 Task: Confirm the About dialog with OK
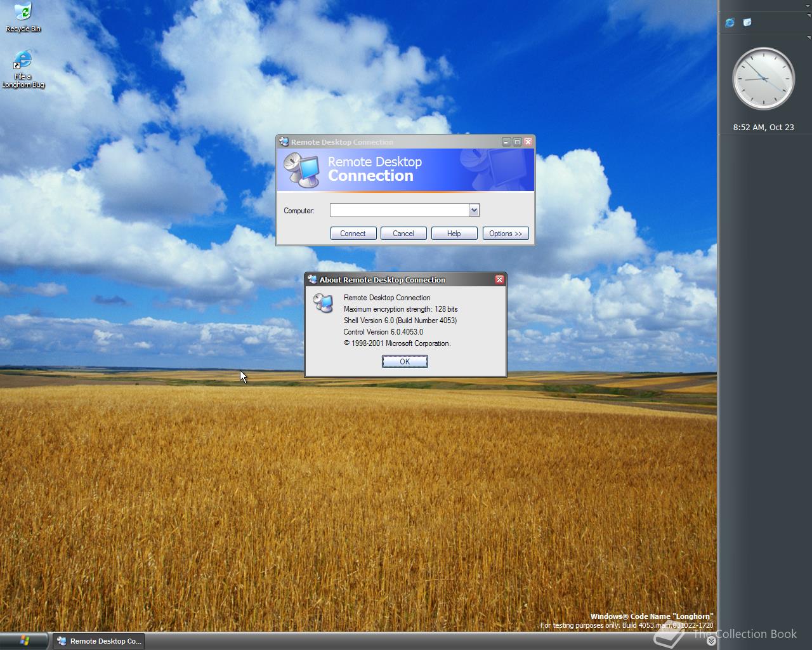(x=405, y=361)
